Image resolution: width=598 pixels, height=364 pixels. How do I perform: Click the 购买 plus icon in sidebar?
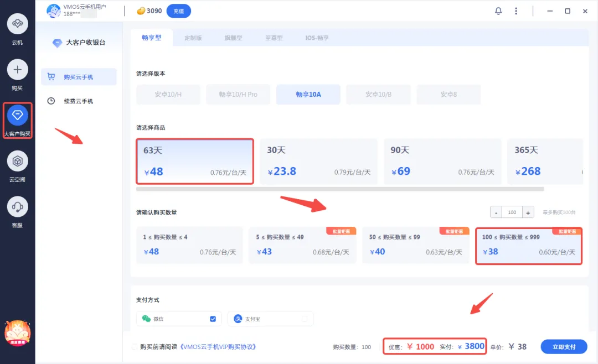[17, 70]
